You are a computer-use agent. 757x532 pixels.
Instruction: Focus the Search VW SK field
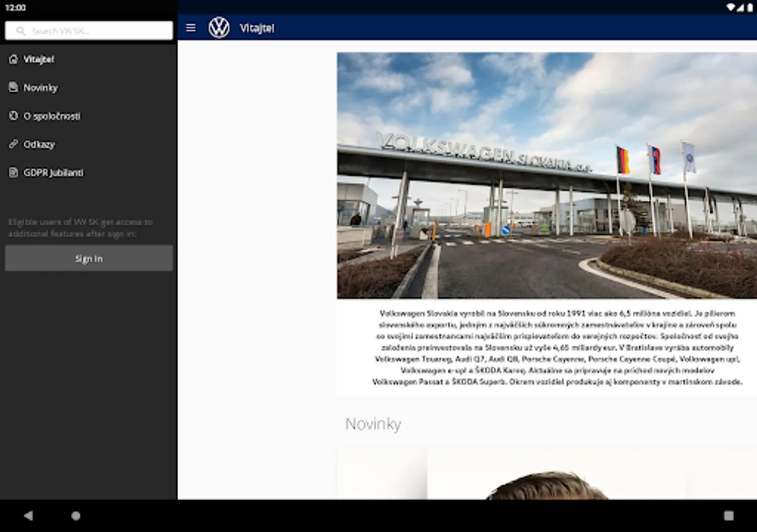coord(89,31)
